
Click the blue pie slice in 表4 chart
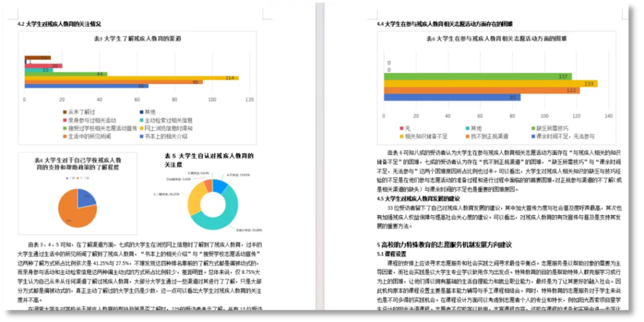click(x=86, y=198)
